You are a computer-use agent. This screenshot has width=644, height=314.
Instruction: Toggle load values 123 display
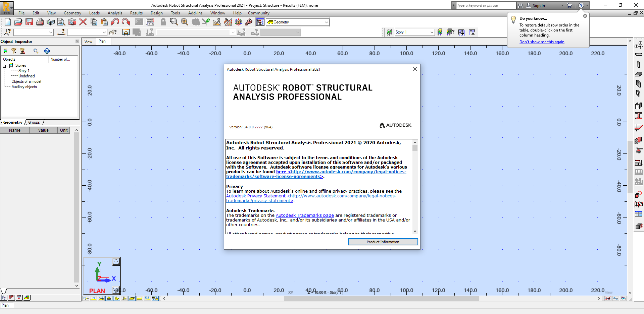coord(147,298)
